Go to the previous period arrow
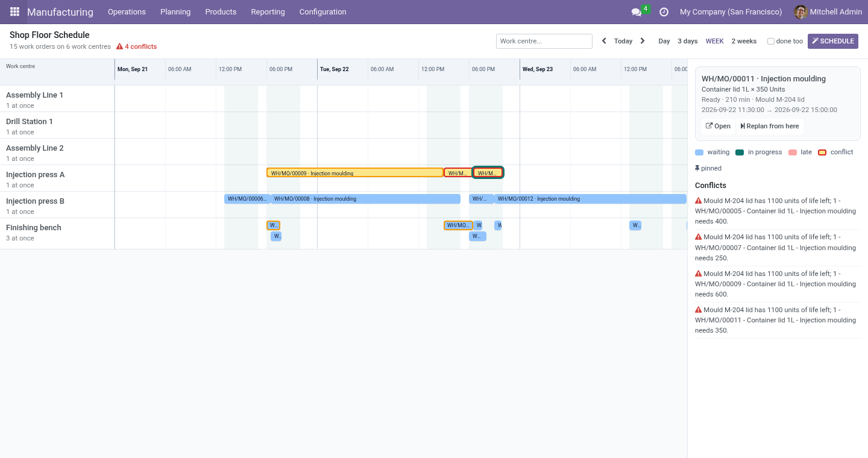Image resolution: width=868 pixels, height=458 pixels. click(605, 41)
